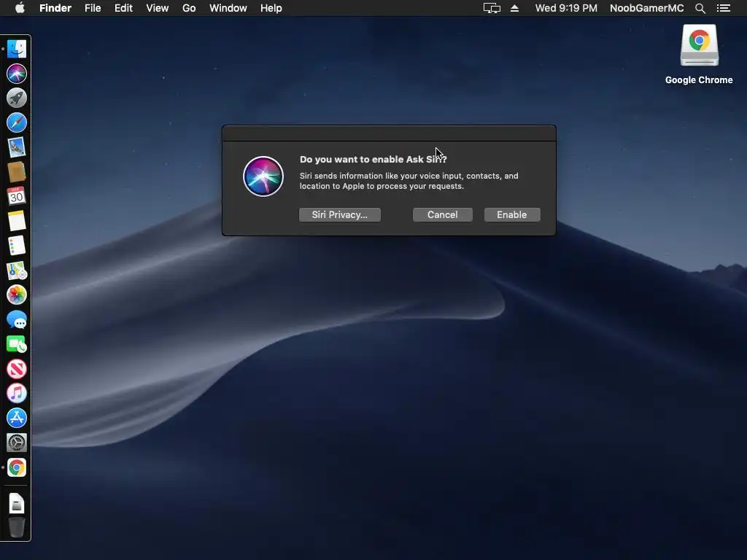Image resolution: width=747 pixels, height=560 pixels.
Task: Open the Trash in the Dock
Action: [x=17, y=528]
